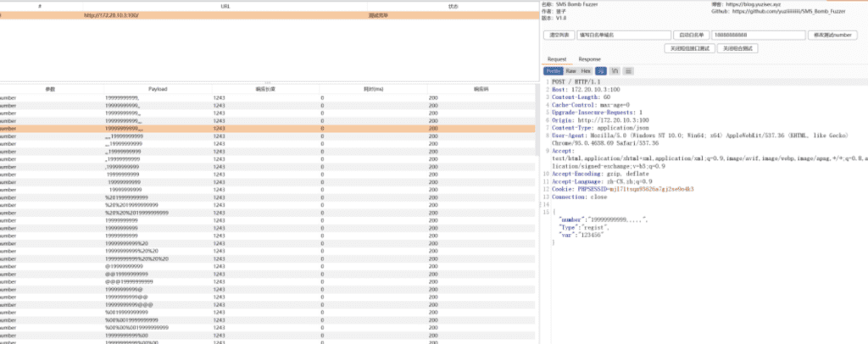Select the 19999999999%20 payload row

(267, 243)
